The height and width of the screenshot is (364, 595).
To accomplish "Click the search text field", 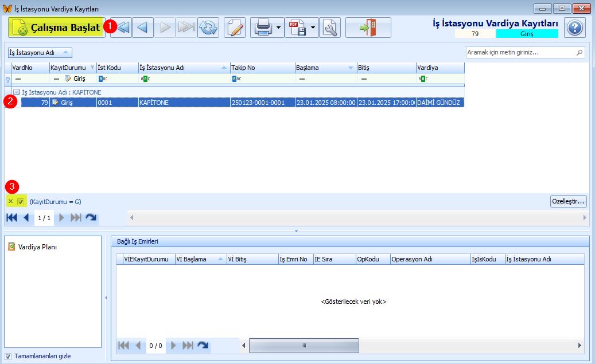I will tap(520, 52).
